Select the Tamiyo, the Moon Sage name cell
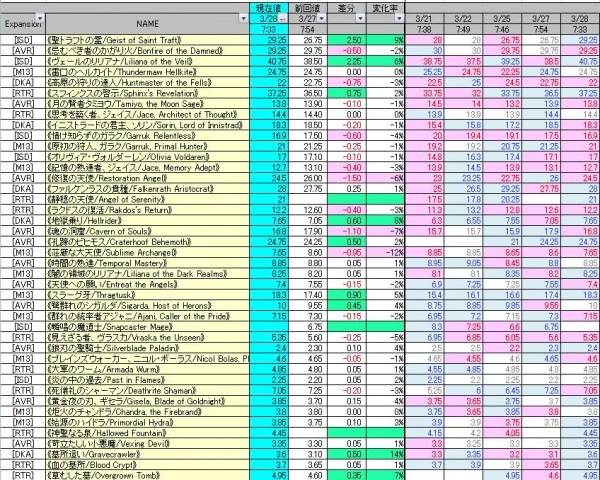Screen dimensions: 600x480 [x=147, y=104]
